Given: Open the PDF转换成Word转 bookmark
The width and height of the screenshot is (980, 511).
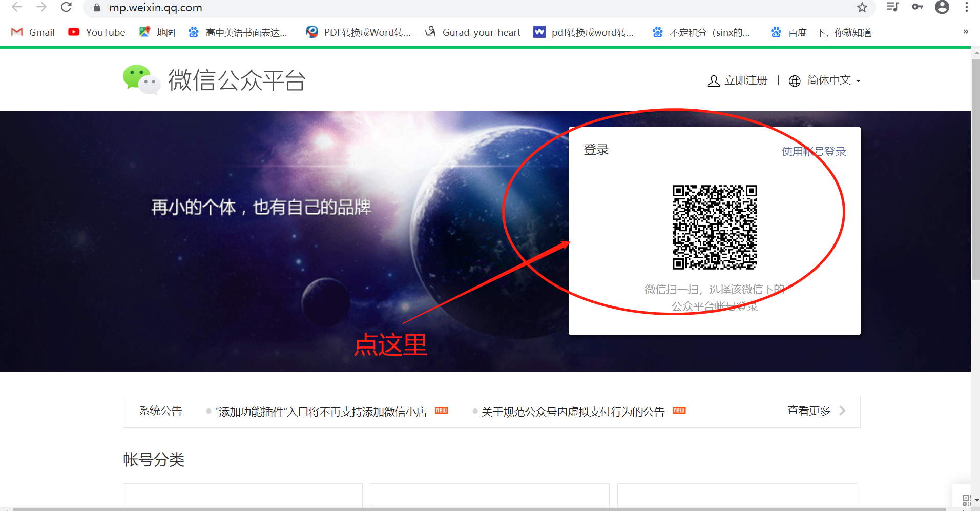Looking at the screenshot, I should (x=359, y=32).
